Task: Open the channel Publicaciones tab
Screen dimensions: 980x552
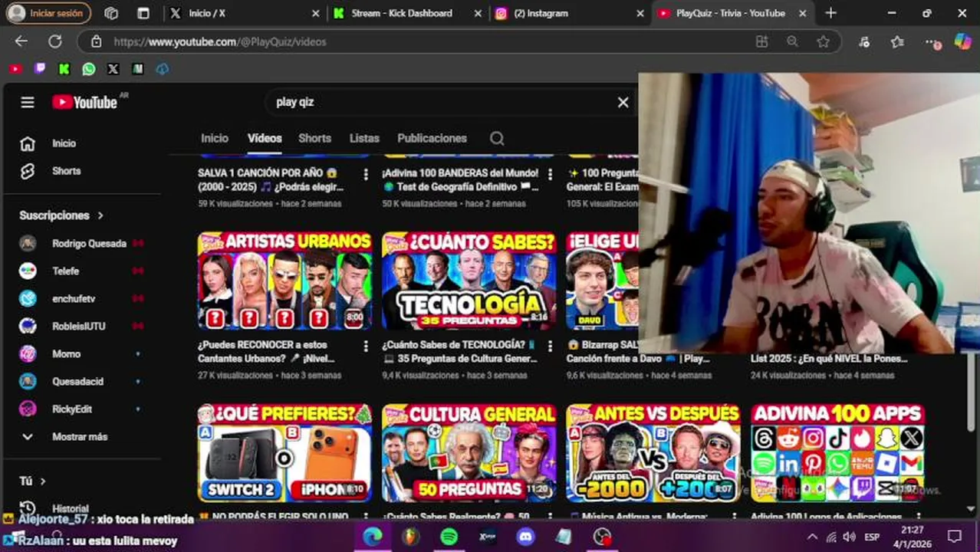Action: pos(432,138)
